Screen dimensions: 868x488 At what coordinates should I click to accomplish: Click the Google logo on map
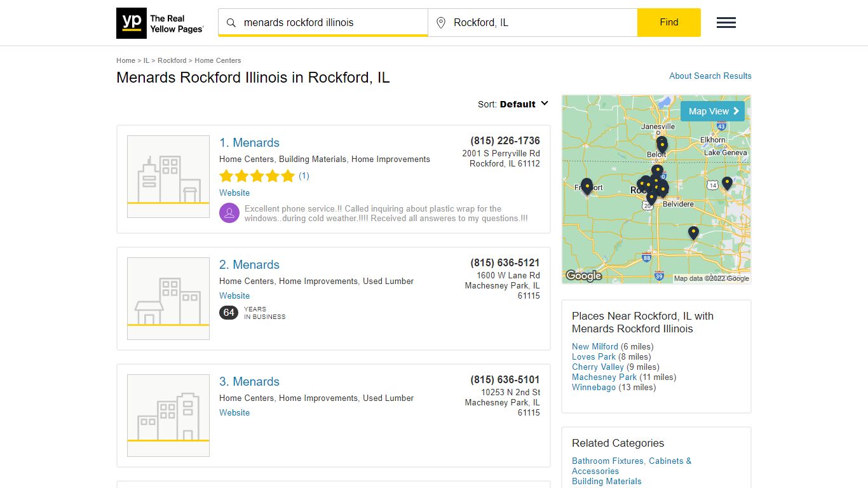pos(583,276)
